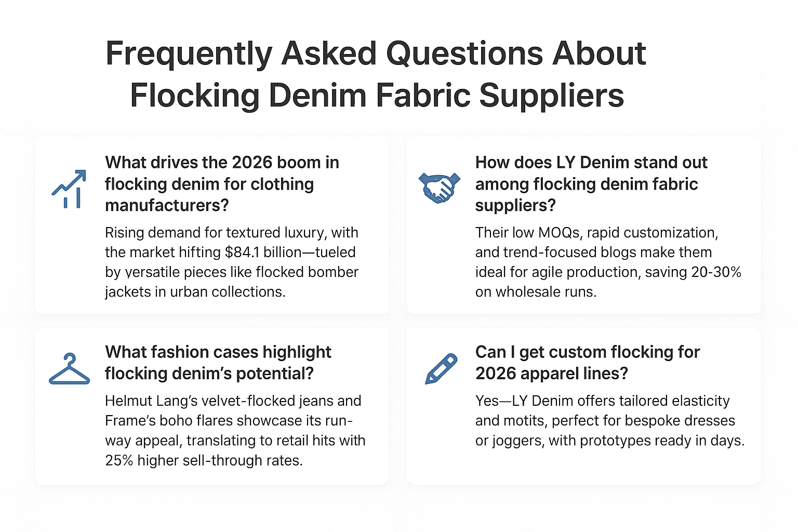Click 'Flocking Denim Fabric Suppliers' title line
This screenshot has width=798, height=532.
(377, 96)
